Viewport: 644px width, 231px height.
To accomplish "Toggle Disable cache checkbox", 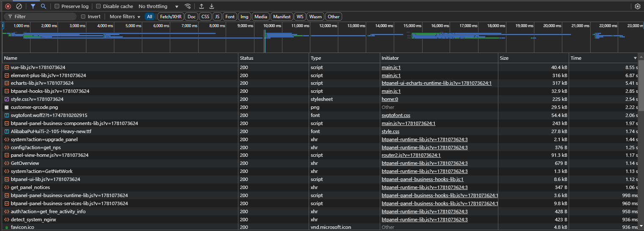I will coord(99,6).
